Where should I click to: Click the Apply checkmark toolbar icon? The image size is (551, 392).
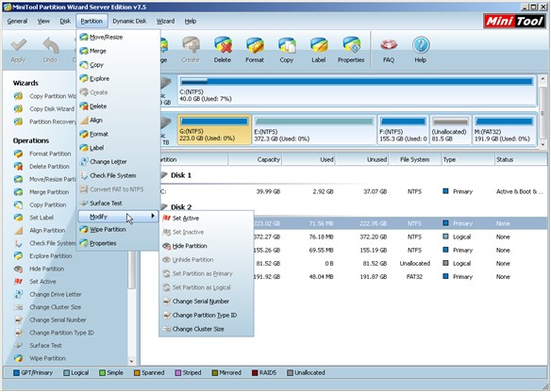click(18, 45)
